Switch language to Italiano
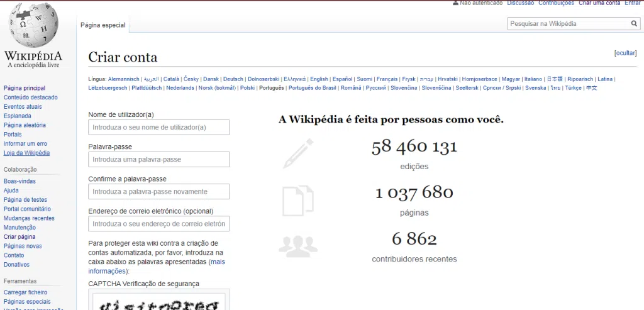 [x=533, y=79]
